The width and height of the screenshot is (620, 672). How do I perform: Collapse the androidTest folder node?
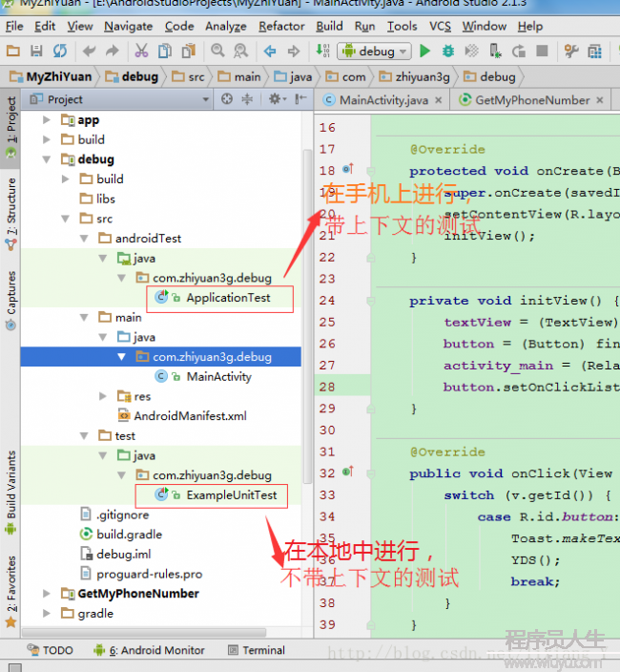pos(84,239)
